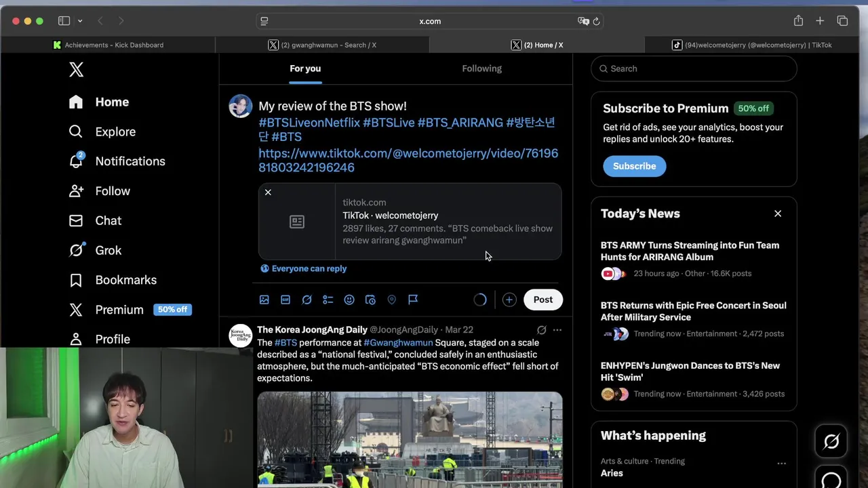Go to Home in sidebar
The width and height of the screenshot is (868, 488).
99,102
